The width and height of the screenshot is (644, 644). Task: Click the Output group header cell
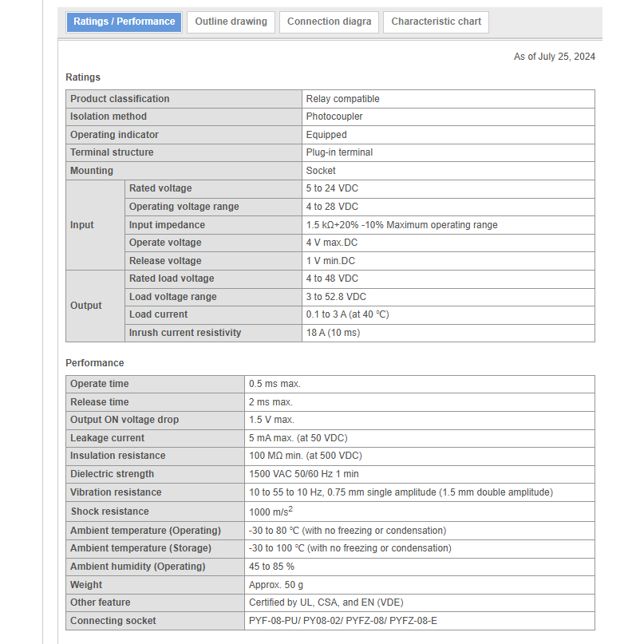(x=86, y=306)
